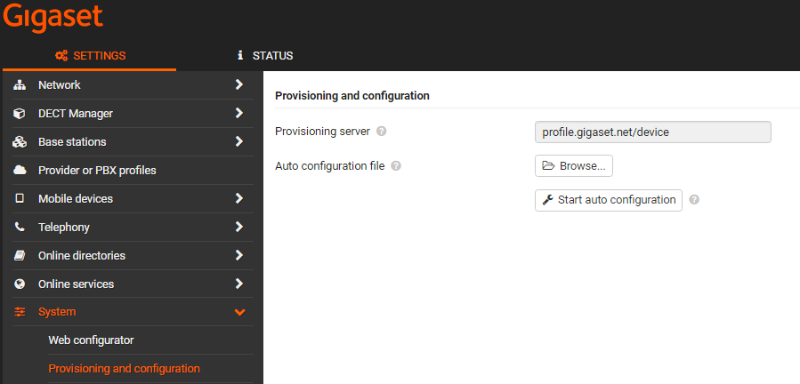Open the Web configurator submenu
This screenshot has width=800, height=384.
[x=91, y=340]
